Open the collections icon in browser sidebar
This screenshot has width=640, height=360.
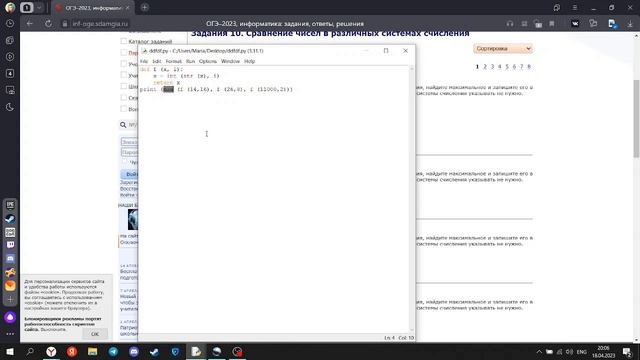[10, 40]
